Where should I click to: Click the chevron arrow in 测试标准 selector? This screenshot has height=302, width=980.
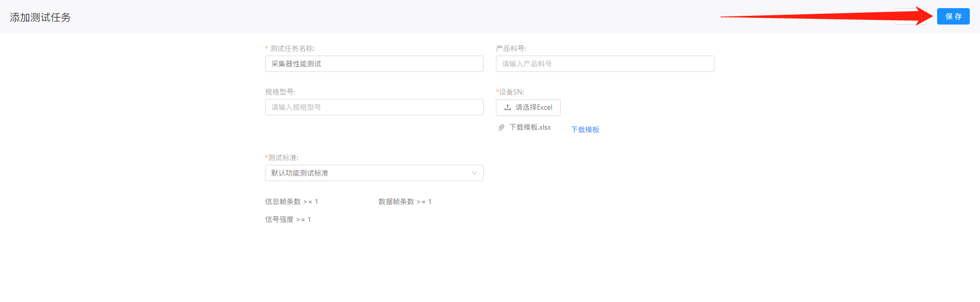(x=474, y=173)
